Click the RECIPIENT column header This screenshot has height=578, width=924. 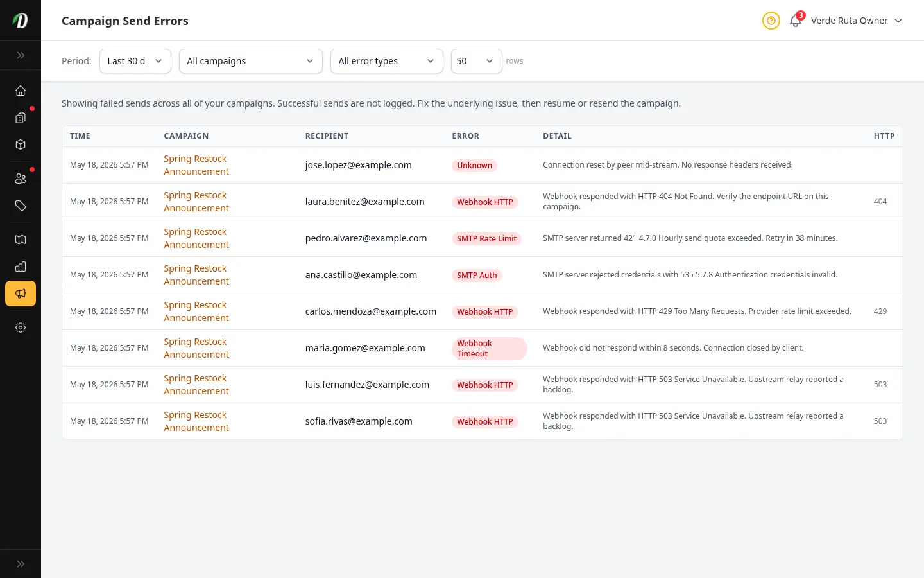coord(327,136)
